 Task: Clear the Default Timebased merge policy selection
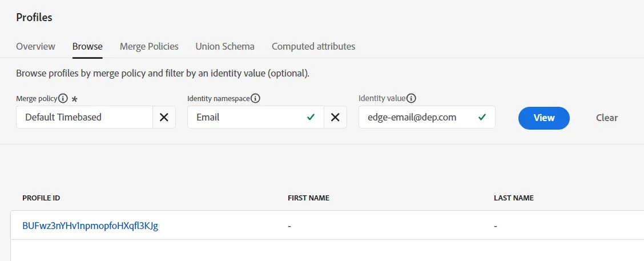(x=164, y=117)
